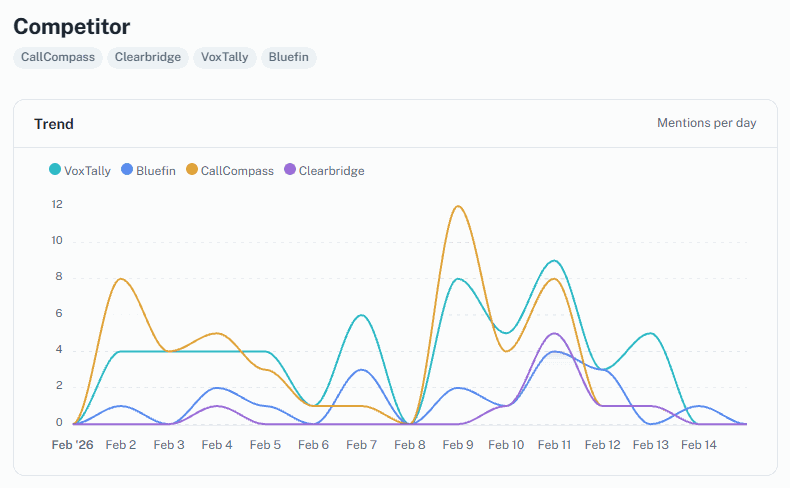Viewport: 790px width, 488px height.
Task: Click the y-axis value 10
Action: pos(57,241)
